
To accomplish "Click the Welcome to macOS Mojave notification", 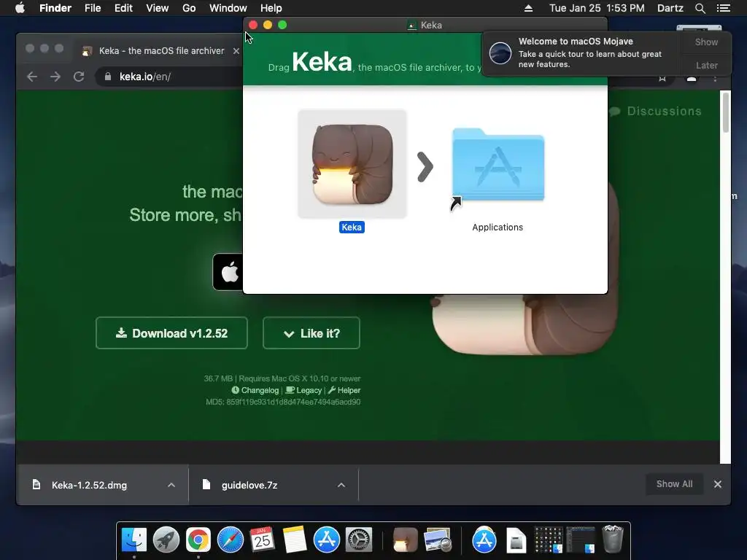I will pos(581,52).
